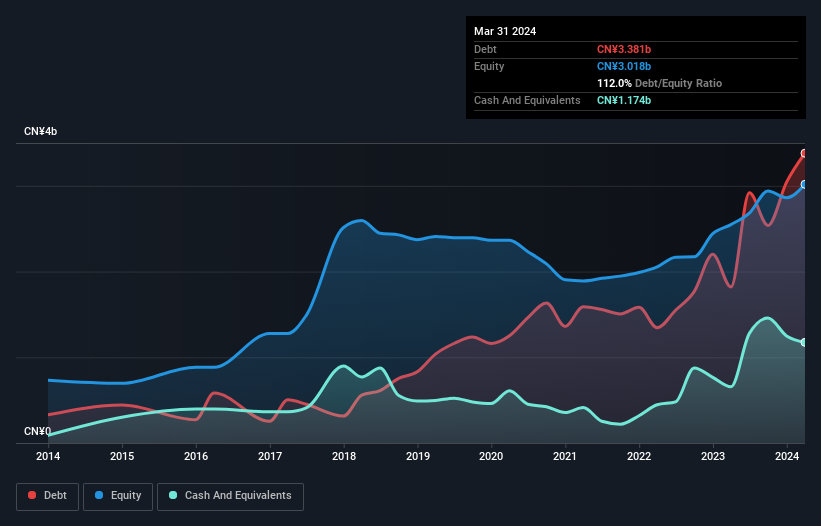This screenshot has width=821, height=526.
Task: Click Cash And Equivalents label in tooltip
Action: coord(527,100)
